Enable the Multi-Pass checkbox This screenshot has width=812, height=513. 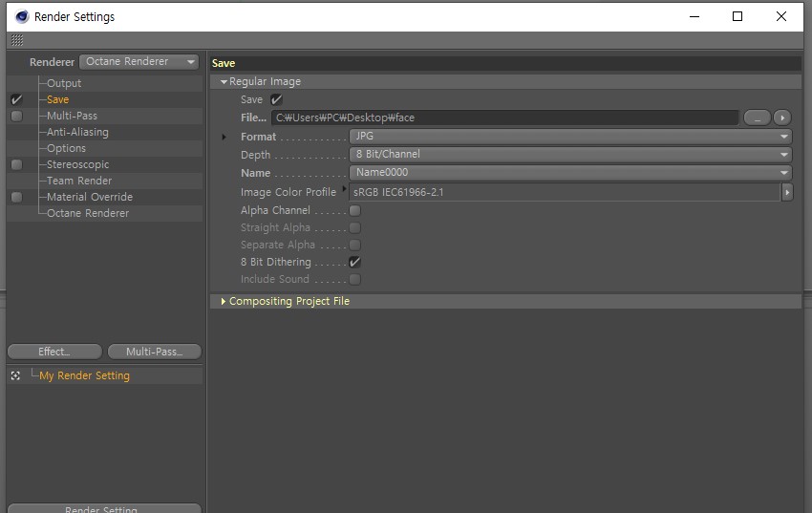16,116
